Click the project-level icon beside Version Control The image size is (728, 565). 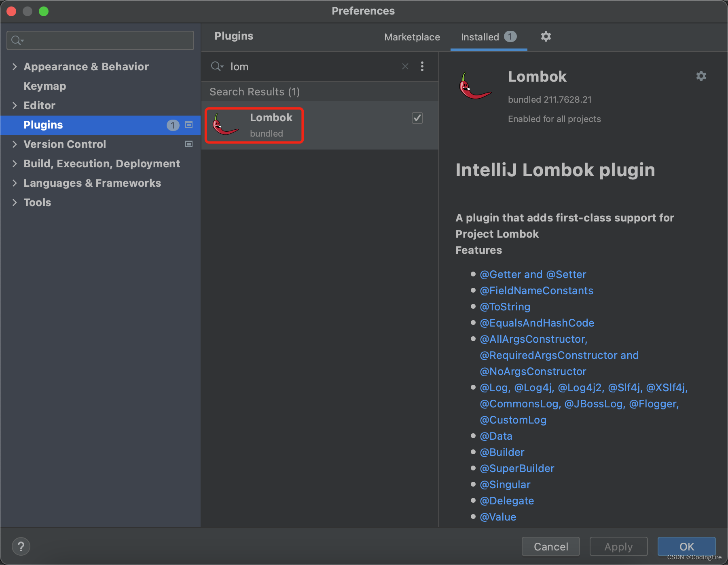[189, 144]
